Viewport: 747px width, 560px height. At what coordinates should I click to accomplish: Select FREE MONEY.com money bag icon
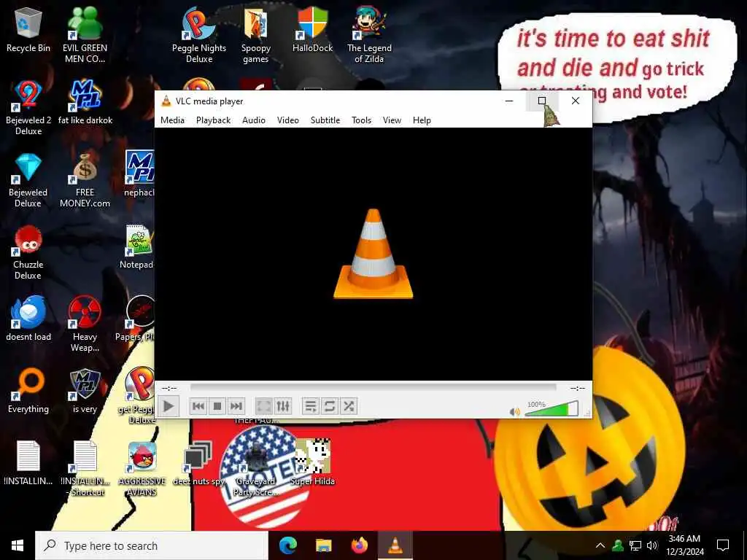(x=85, y=181)
